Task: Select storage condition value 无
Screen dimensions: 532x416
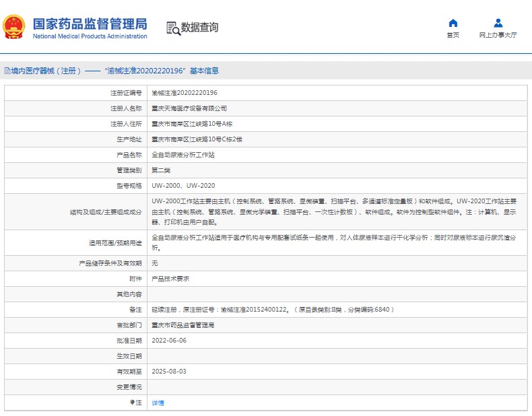Action: [155, 263]
